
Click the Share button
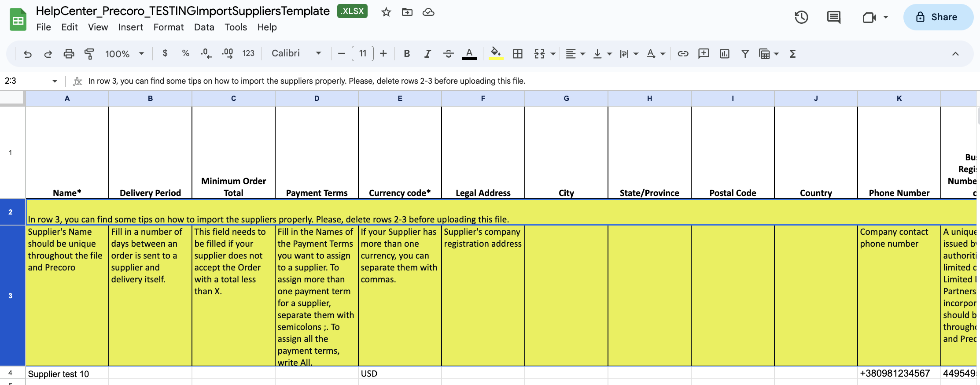(x=938, y=17)
